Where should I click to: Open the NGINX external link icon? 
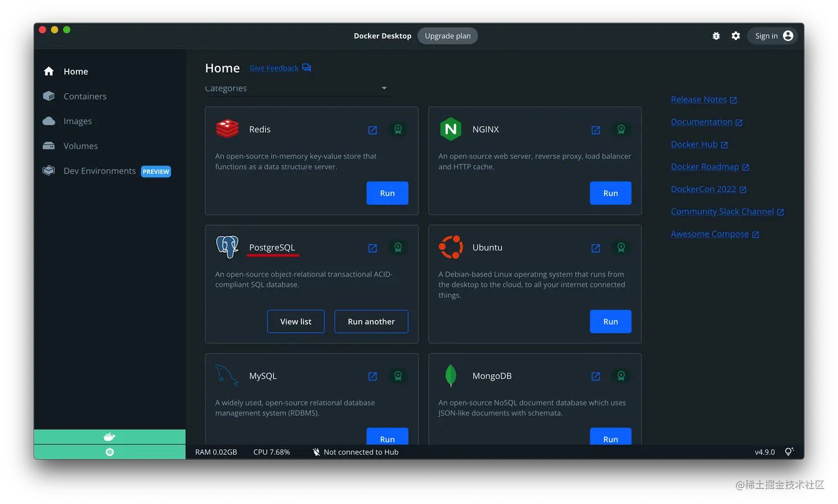596,130
